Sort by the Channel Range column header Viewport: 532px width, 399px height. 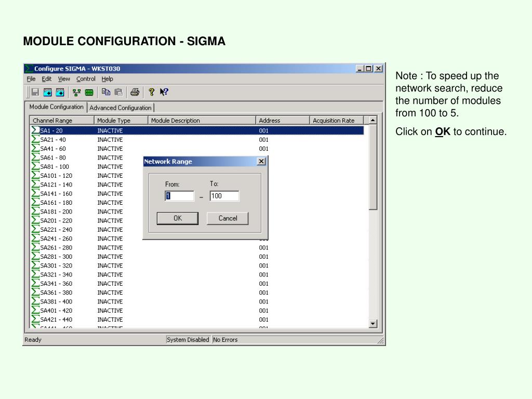pyautogui.click(x=62, y=121)
